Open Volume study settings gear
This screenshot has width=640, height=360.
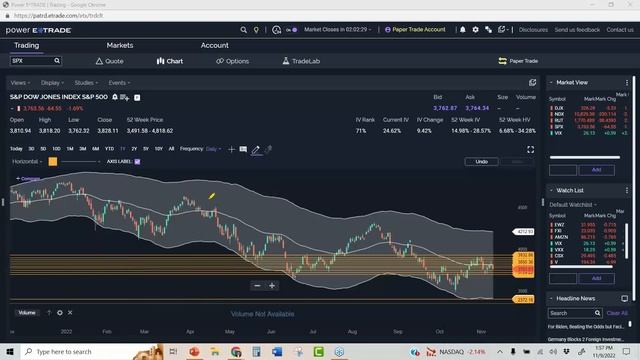point(60,313)
